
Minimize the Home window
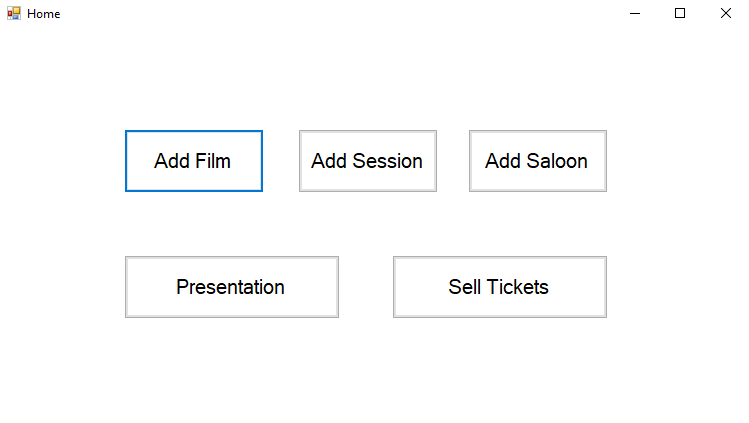tap(634, 13)
